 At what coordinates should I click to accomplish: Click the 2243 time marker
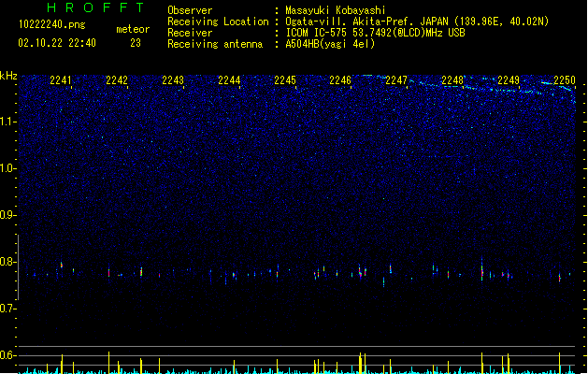[x=173, y=80]
